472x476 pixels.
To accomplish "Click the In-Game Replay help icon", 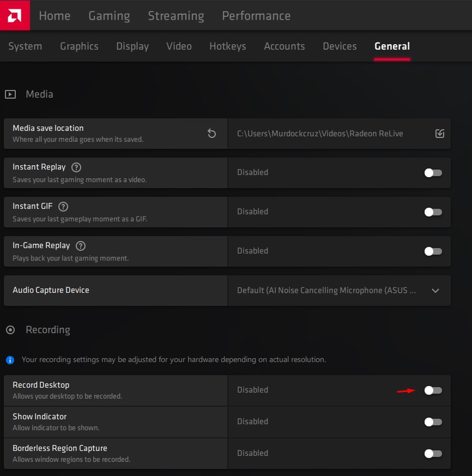I will [x=80, y=245].
